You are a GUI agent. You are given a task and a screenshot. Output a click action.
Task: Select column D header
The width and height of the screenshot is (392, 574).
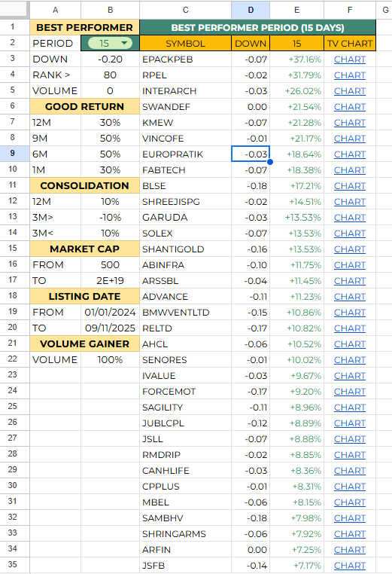(x=251, y=10)
